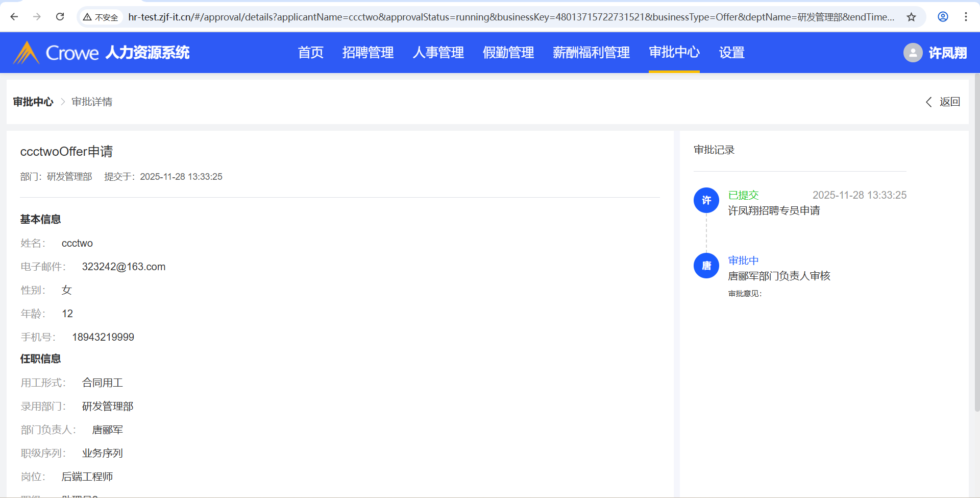Click the 许凤翔 username in header

948,53
